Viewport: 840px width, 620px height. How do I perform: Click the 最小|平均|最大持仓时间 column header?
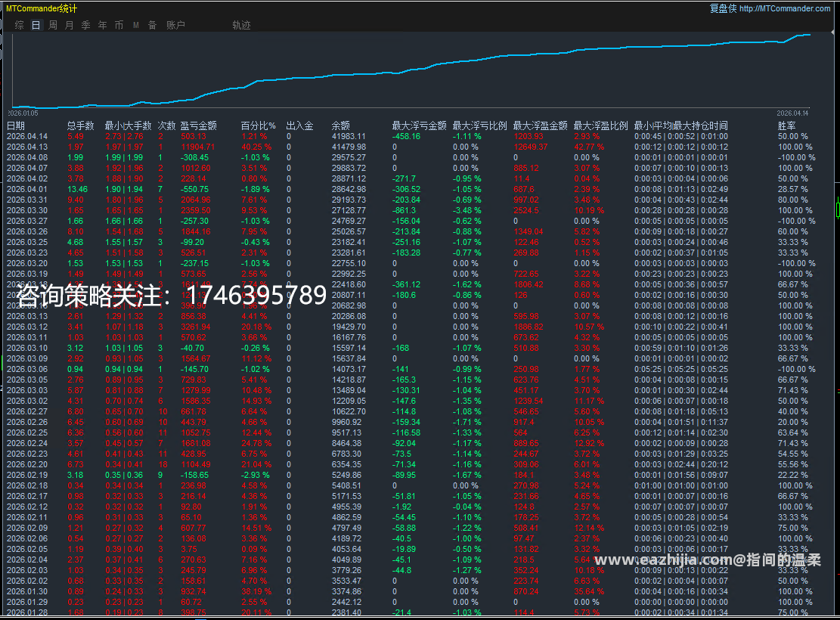coord(681,126)
